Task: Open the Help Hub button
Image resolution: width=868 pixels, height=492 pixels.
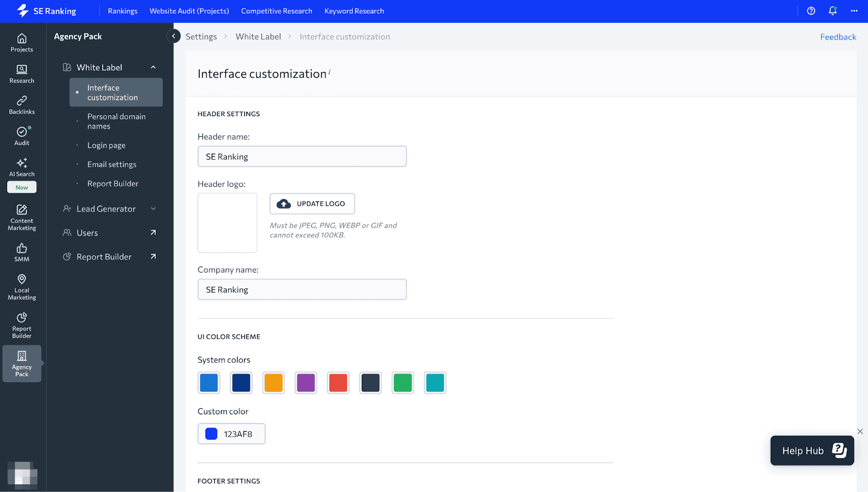Action: [x=812, y=450]
